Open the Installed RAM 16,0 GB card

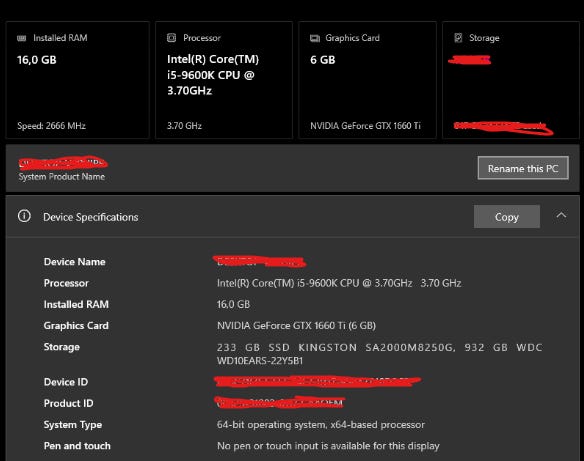[77, 80]
